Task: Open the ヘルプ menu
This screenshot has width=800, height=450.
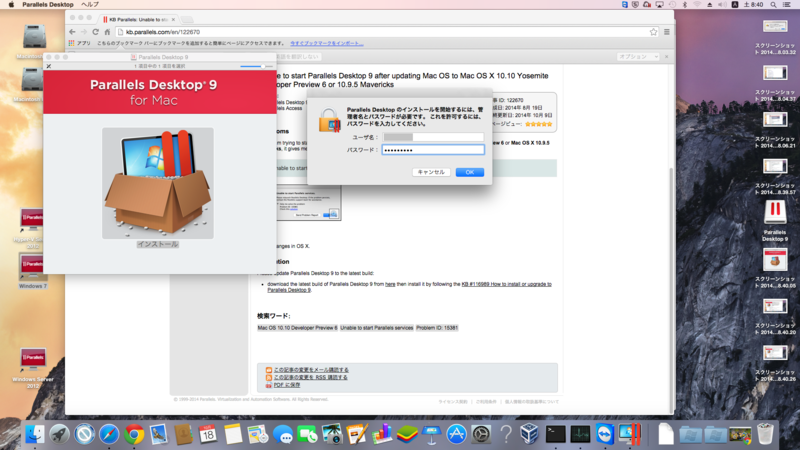Action: 90,5
